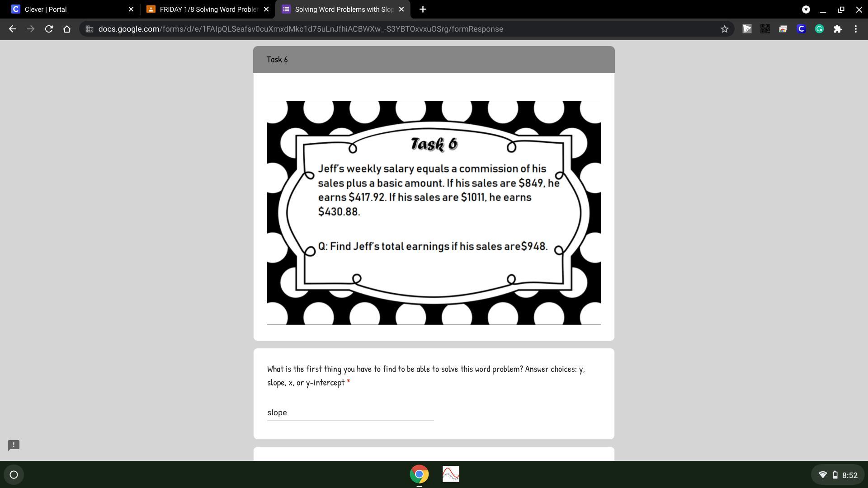Click the answer field containing slope
The height and width of the screenshot is (488, 868).
(x=350, y=413)
